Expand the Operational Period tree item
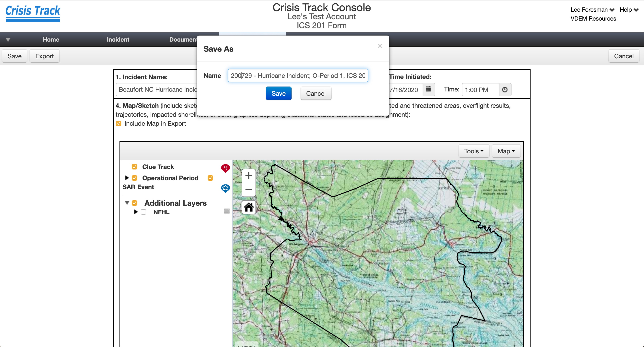Screen dimensions: 644x347 tap(127, 178)
